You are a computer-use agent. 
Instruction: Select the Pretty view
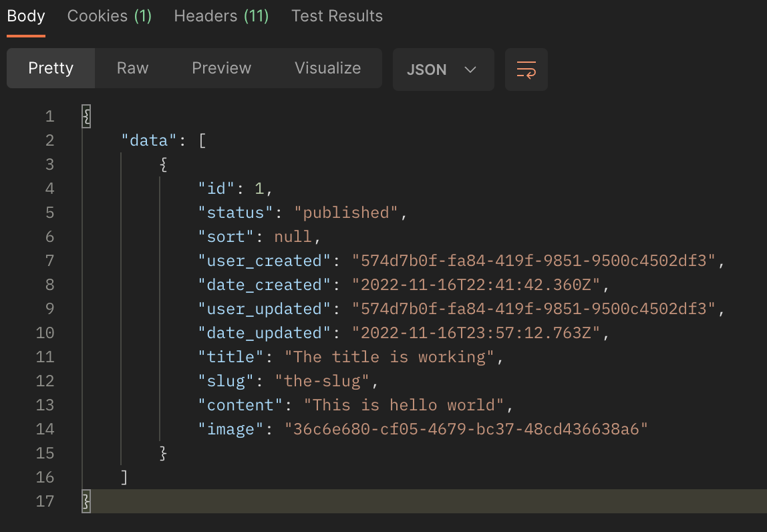51,68
